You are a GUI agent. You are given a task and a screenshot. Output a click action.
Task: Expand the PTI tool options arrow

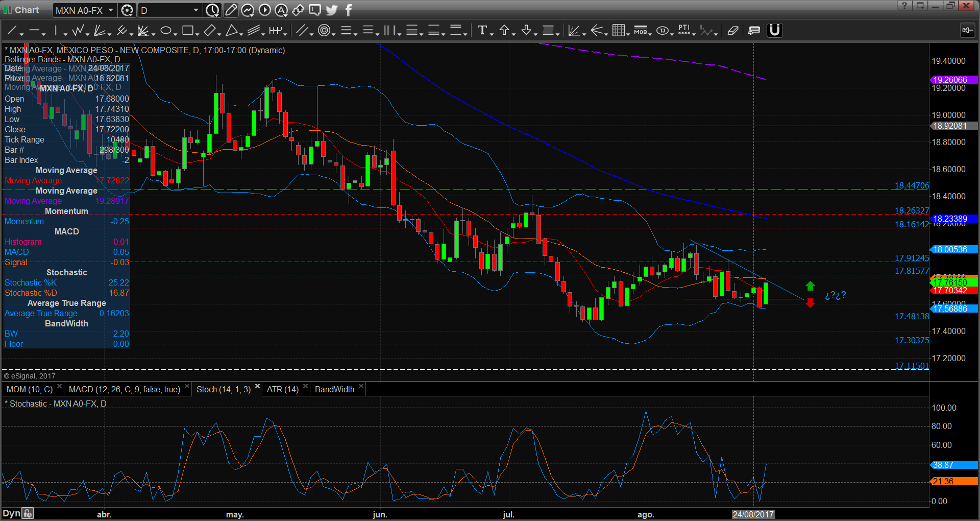(x=694, y=34)
